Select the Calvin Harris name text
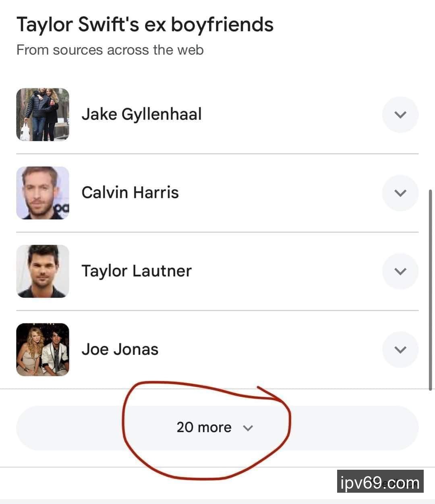Image resolution: width=435 pixels, height=504 pixels. click(130, 192)
